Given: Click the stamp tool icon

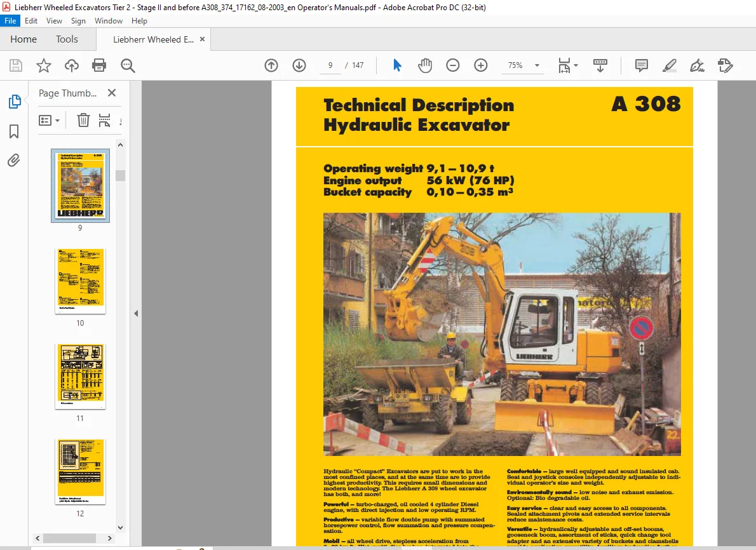Looking at the screenshot, I should coord(725,65).
